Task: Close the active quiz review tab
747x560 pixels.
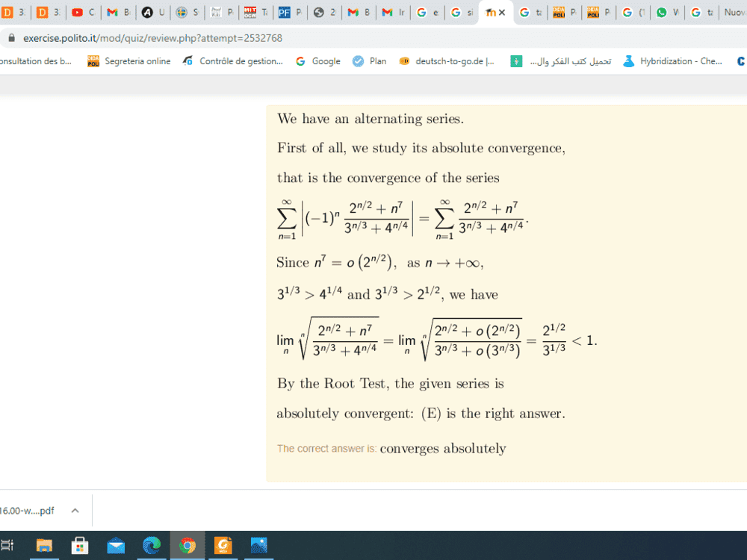Action: [501, 13]
